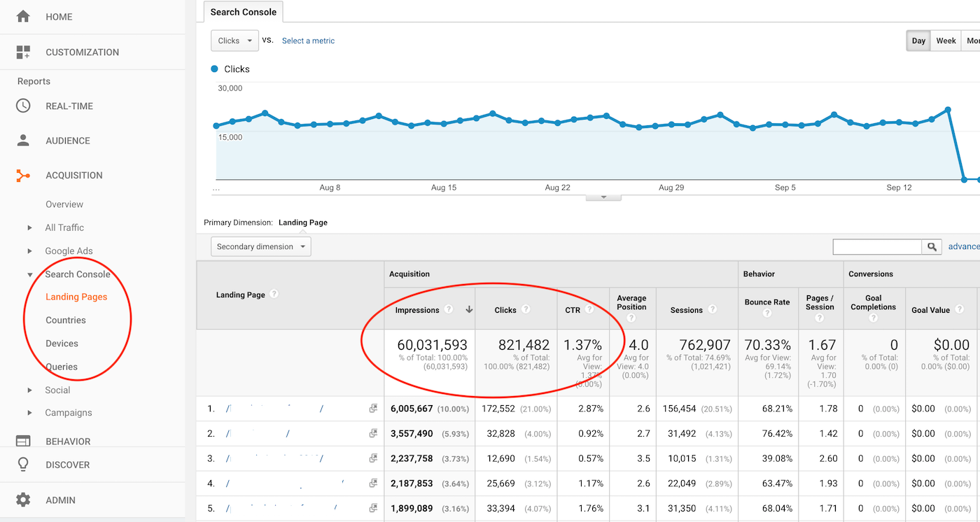Open Customization dashboard icon
The height and width of the screenshot is (522, 980).
23,52
